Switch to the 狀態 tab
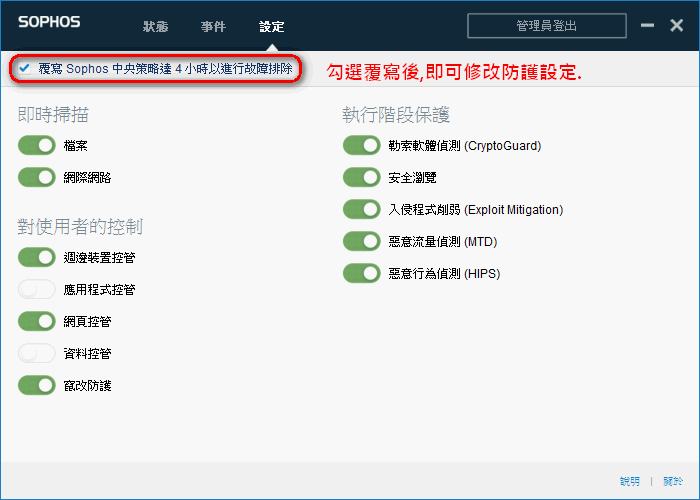The width and height of the screenshot is (700, 500). [155, 27]
